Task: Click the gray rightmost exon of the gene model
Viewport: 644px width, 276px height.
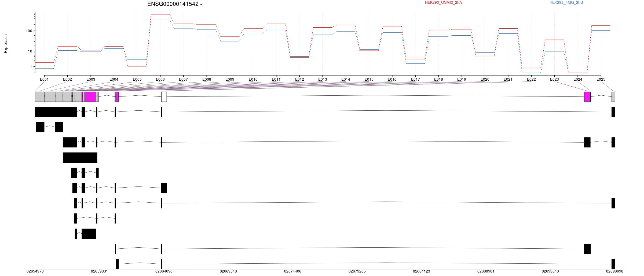Action: point(613,97)
